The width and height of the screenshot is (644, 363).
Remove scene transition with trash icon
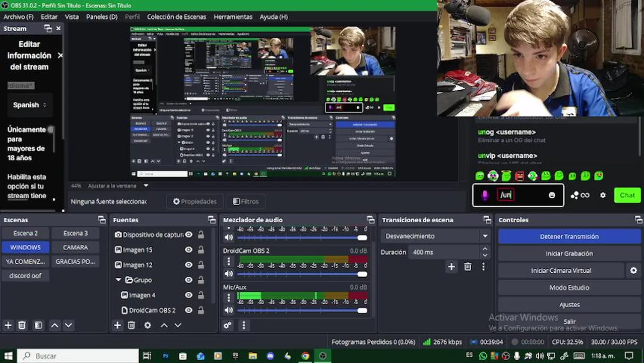coord(468,267)
